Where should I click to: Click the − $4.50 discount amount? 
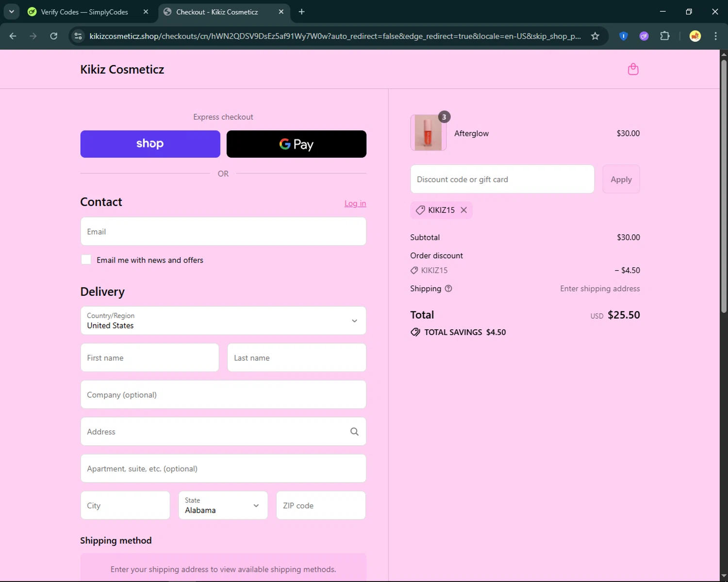(627, 270)
